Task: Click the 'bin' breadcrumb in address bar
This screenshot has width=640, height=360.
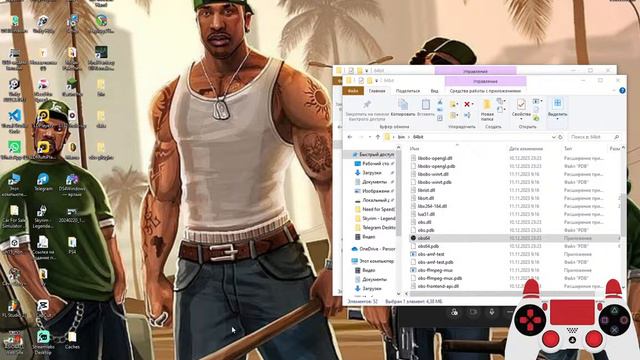Action: point(401,137)
